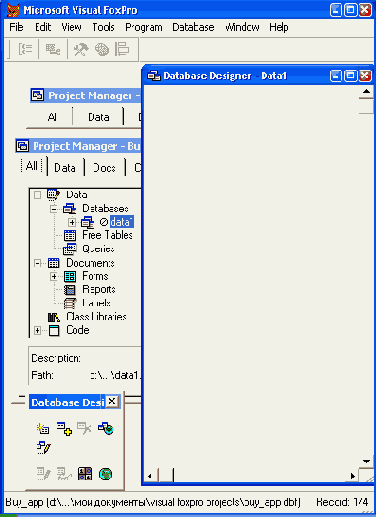Open the File menu
The height and width of the screenshot is (517, 376).
16,27
